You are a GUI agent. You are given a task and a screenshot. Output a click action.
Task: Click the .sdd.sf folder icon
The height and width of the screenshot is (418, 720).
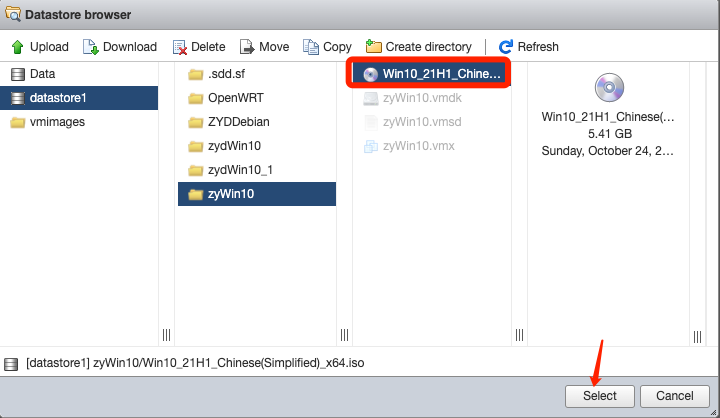(x=196, y=74)
